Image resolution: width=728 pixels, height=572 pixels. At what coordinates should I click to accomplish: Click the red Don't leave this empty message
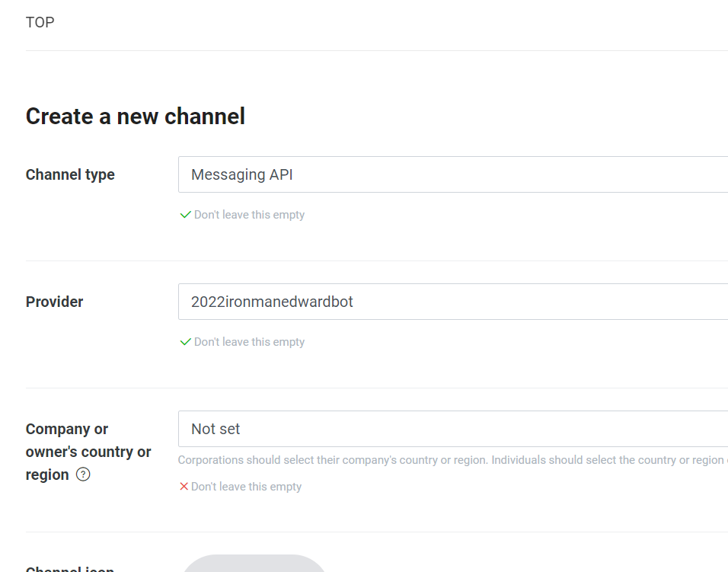246,487
